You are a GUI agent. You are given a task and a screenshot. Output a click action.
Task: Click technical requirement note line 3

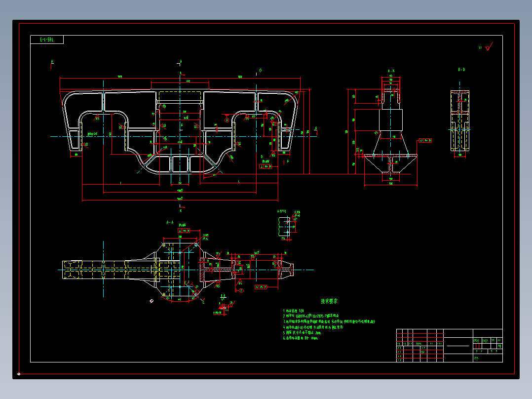(x=329, y=321)
